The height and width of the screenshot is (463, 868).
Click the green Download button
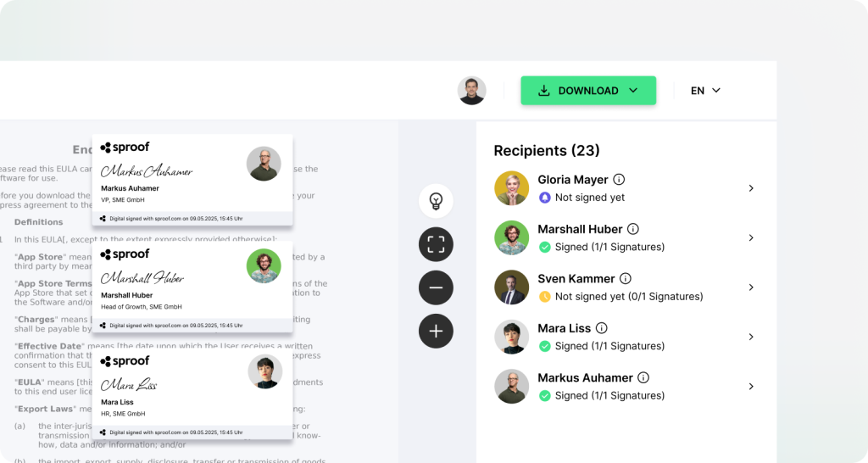coord(588,91)
